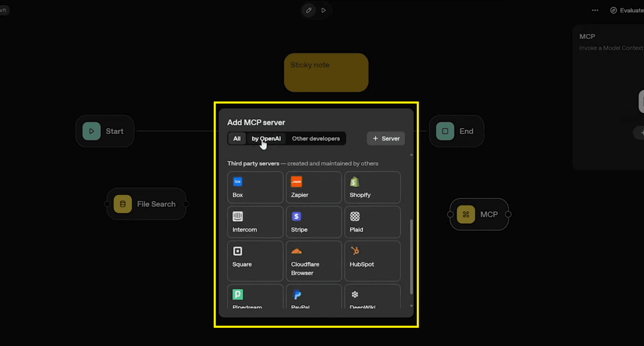Open the three-dot more options menu

pyautogui.click(x=595, y=10)
